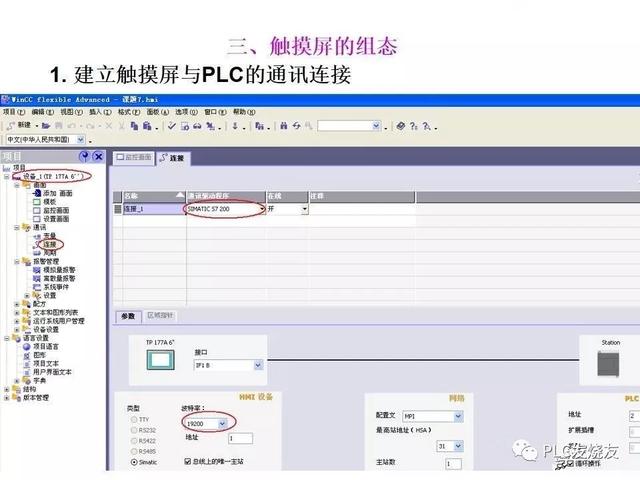Select 连接 (Connections) in project tree
This screenshot has height=480, width=640.
point(49,244)
